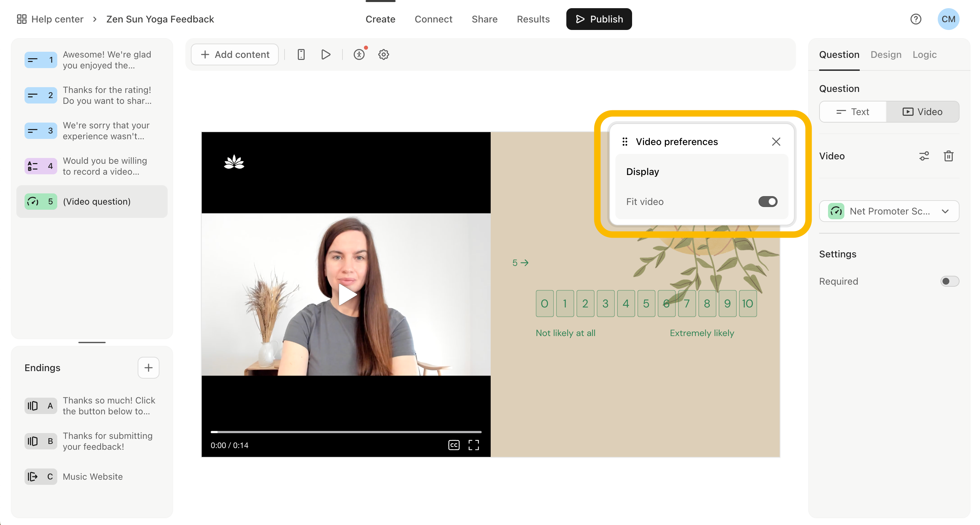Select score 8 on NPS scale
980x525 pixels.
707,303
